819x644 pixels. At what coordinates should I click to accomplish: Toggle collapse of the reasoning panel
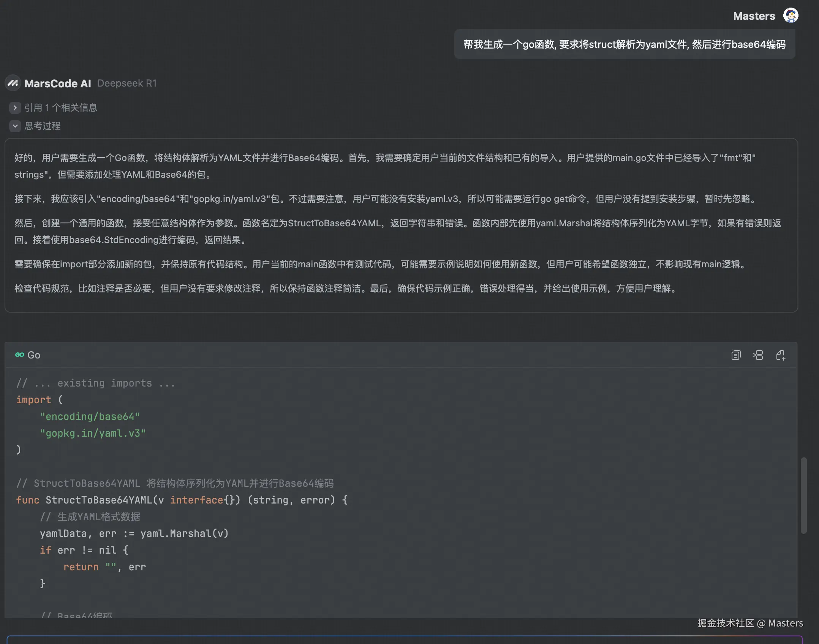click(x=15, y=126)
